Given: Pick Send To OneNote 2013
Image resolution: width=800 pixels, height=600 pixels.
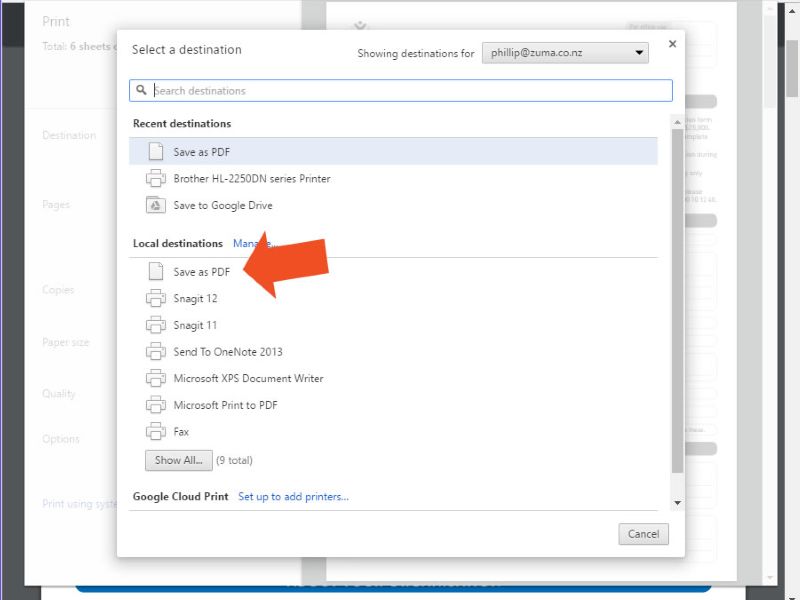Looking at the screenshot, I should 226,351.
